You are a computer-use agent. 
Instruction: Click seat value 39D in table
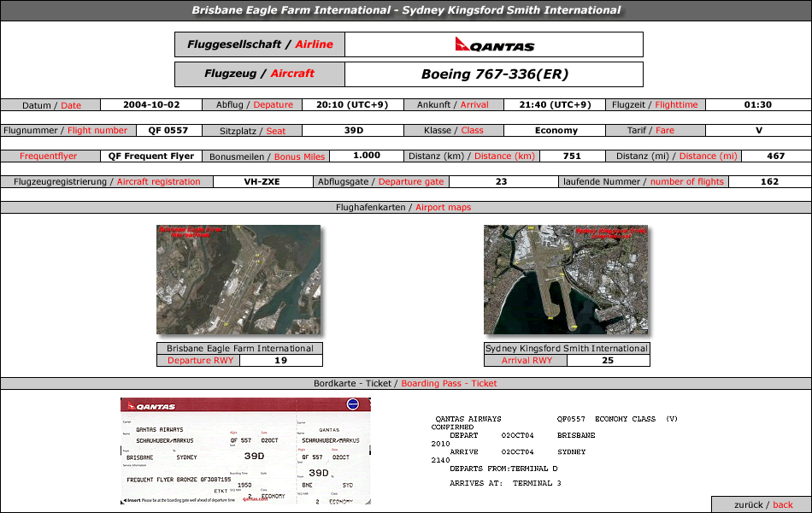tap(354, 131)
